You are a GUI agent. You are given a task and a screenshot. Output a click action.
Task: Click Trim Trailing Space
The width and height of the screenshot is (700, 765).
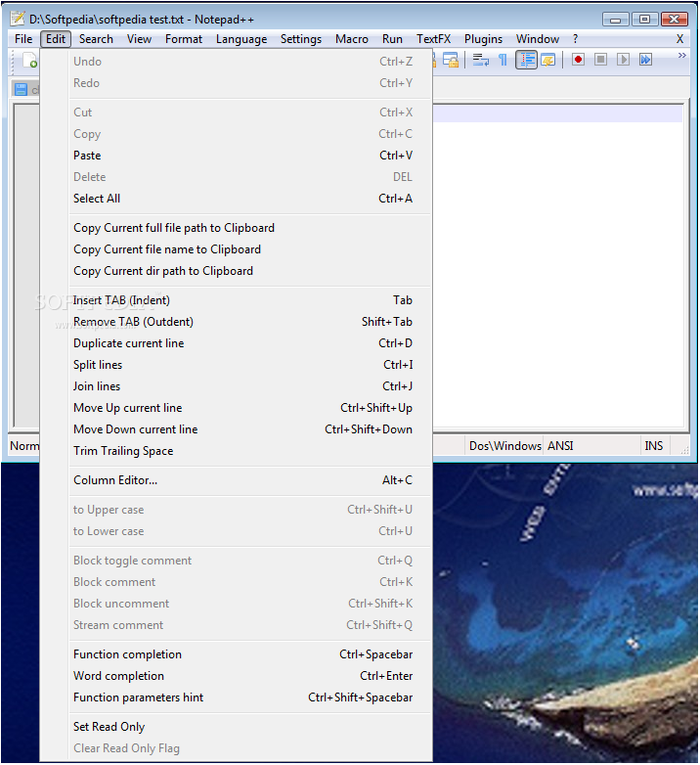pos(237,451)
